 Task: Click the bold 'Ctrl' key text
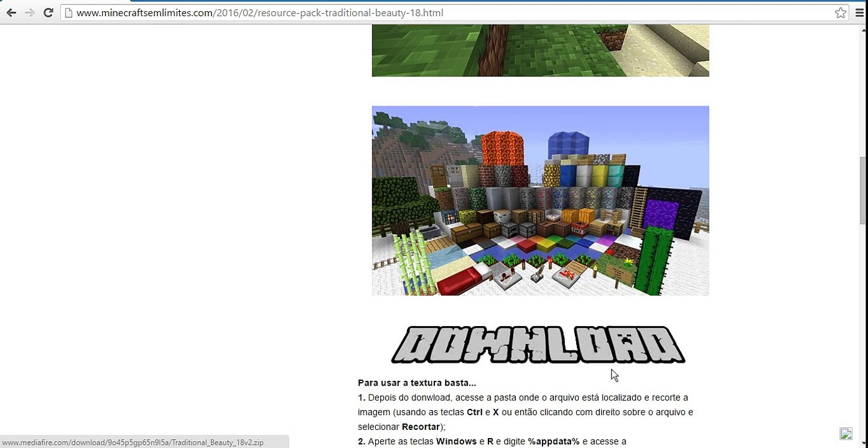[475, 412]
